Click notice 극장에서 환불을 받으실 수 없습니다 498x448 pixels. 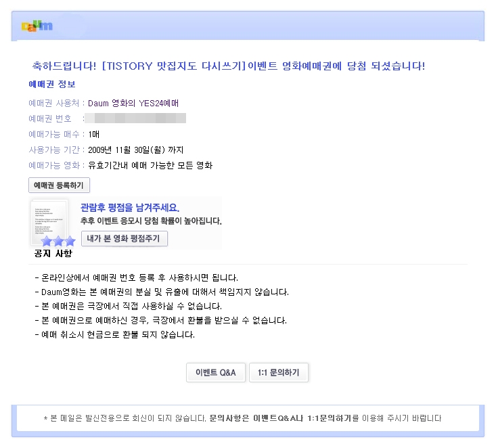[x=161, y=321]
